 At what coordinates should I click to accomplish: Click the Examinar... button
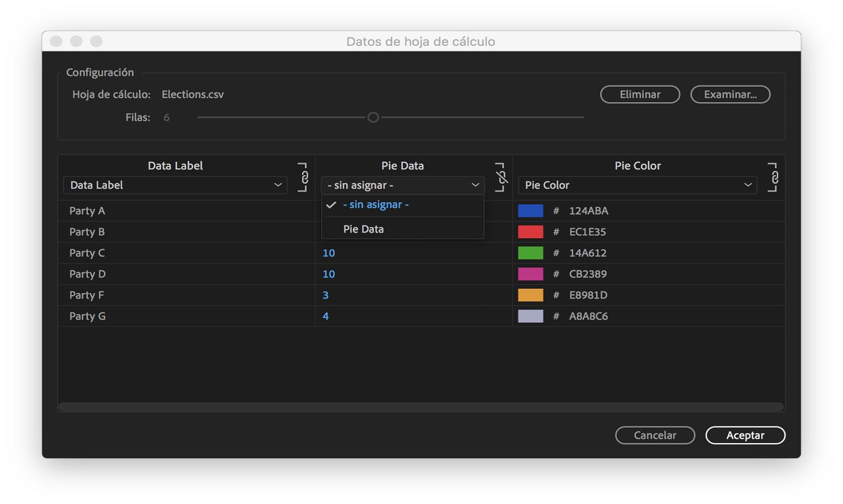click(730, 94)
